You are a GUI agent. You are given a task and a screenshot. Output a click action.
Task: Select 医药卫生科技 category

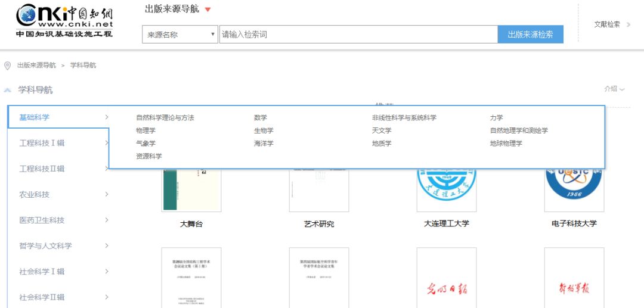coord(42,220)
